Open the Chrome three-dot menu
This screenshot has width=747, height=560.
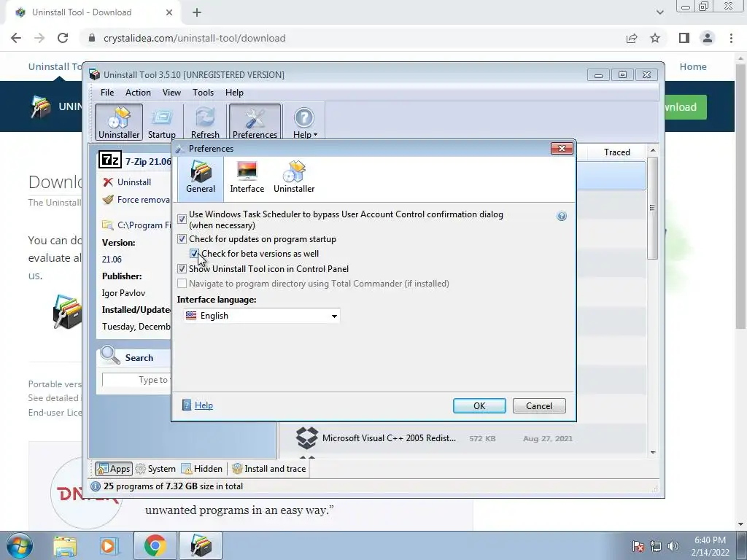coord(731,38)
